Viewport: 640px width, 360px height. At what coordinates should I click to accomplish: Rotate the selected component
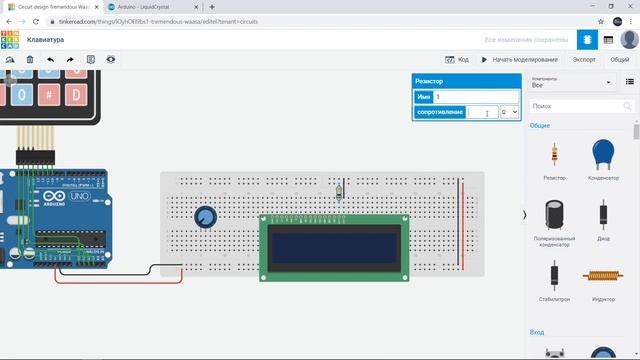tap(10, 60)
